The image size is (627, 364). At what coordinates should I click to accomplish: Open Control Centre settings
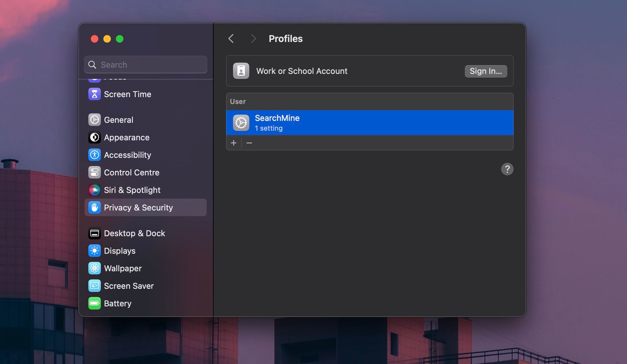[95, 172]
